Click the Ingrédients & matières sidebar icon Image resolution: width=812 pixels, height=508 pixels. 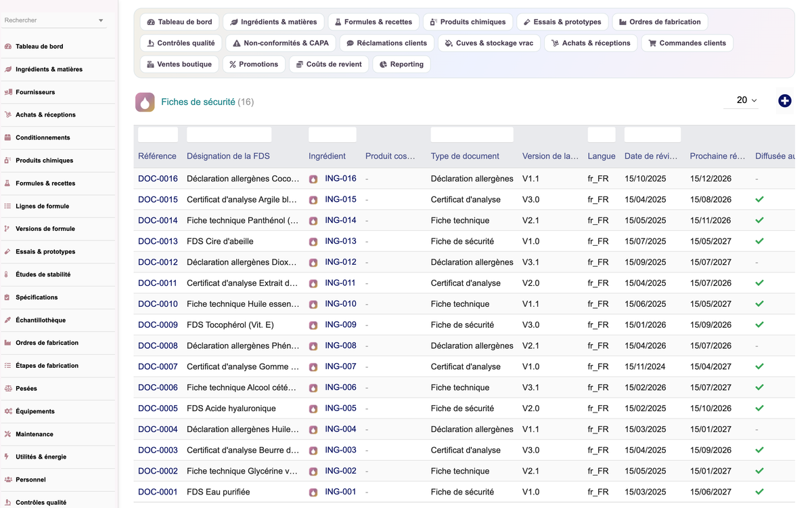8,69
